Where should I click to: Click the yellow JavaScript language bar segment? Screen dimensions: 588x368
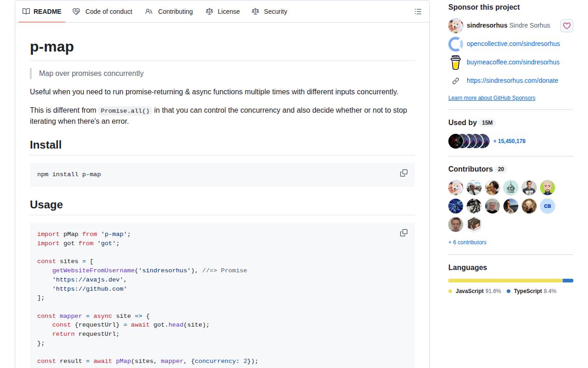505,281
